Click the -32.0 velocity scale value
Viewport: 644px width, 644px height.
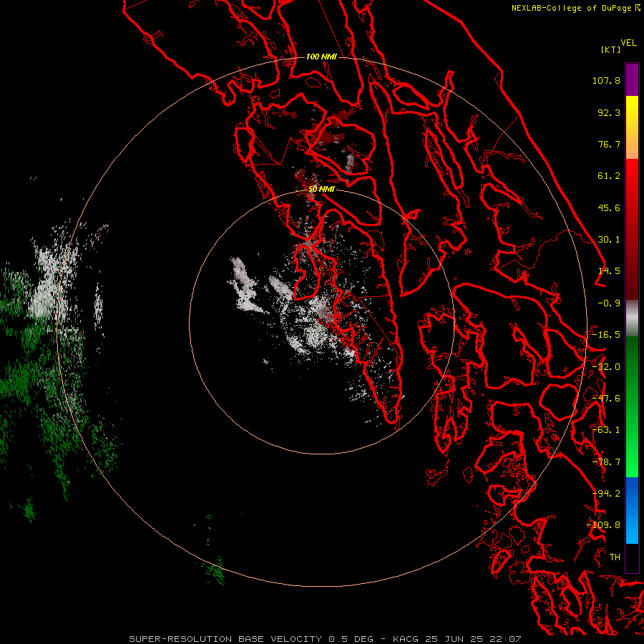[x=606, y=367]
